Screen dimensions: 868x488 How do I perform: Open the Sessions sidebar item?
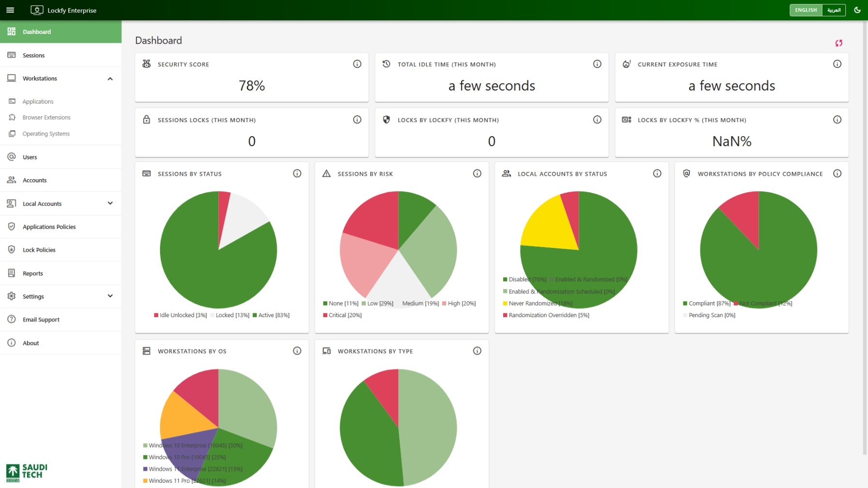tap(60, 55)
